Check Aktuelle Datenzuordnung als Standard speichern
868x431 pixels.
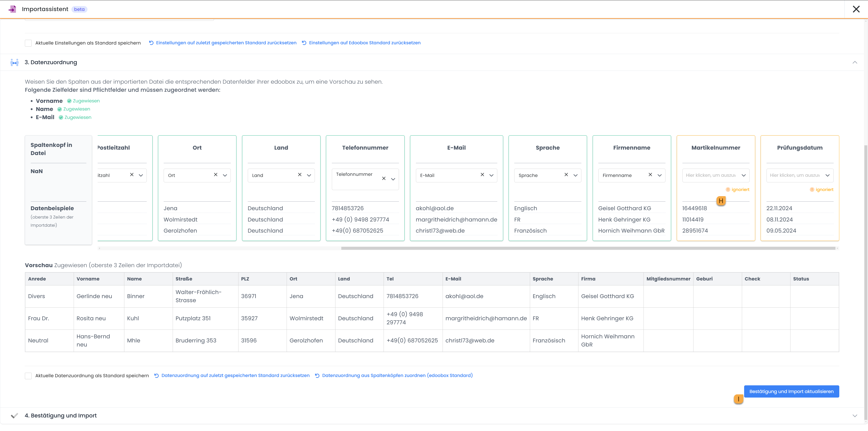coord(28,376)
